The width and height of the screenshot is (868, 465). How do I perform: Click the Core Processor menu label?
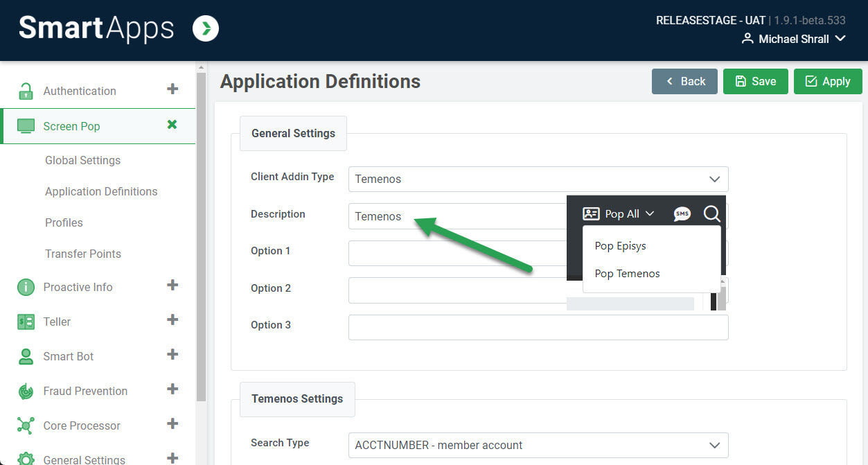coord(82,425)
